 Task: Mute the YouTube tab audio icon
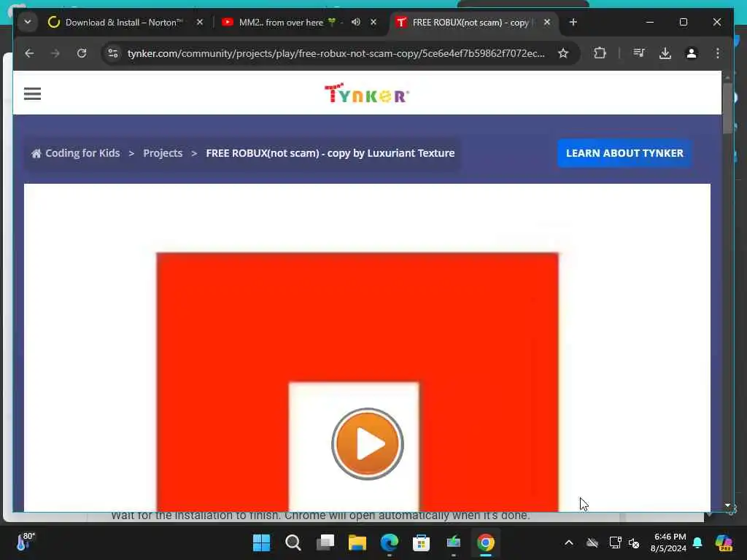pos(356,22)
